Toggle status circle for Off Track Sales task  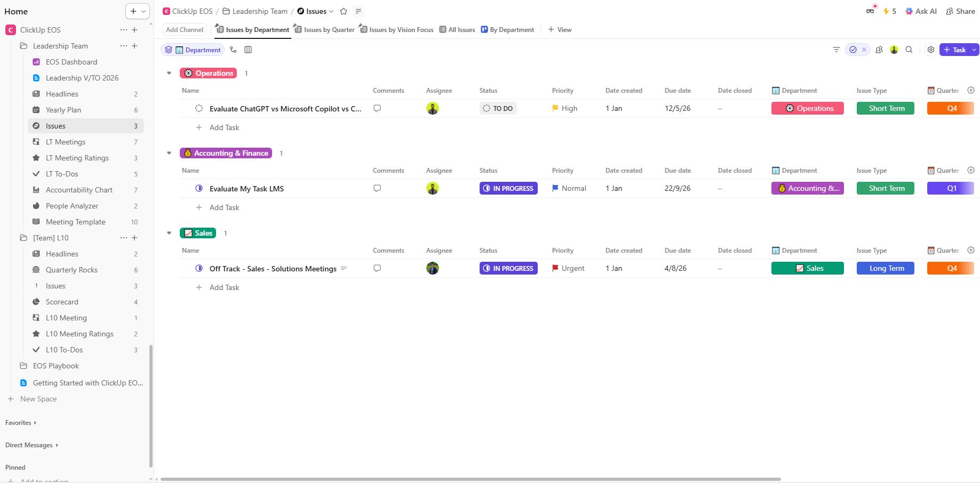tap(199, 268)
